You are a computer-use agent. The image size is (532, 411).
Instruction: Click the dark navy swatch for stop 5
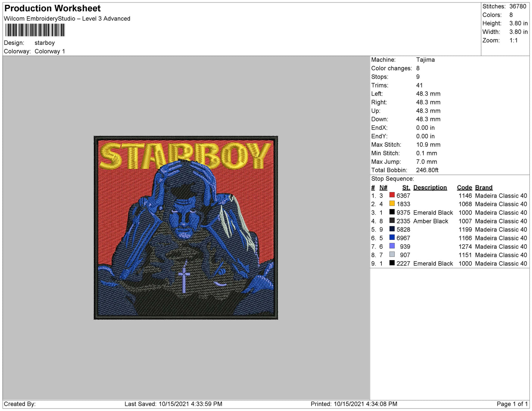coord(392,229)
